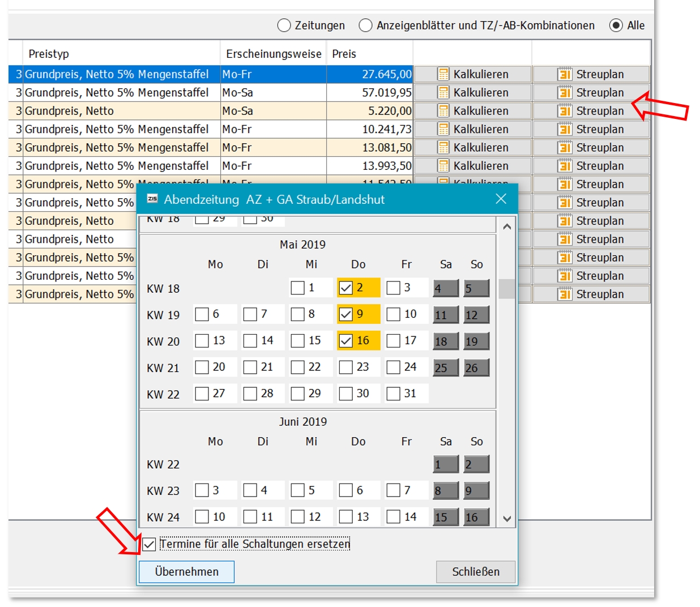
Task: Click the ZIS dialog title bar icon
Action: coord(152,199)
